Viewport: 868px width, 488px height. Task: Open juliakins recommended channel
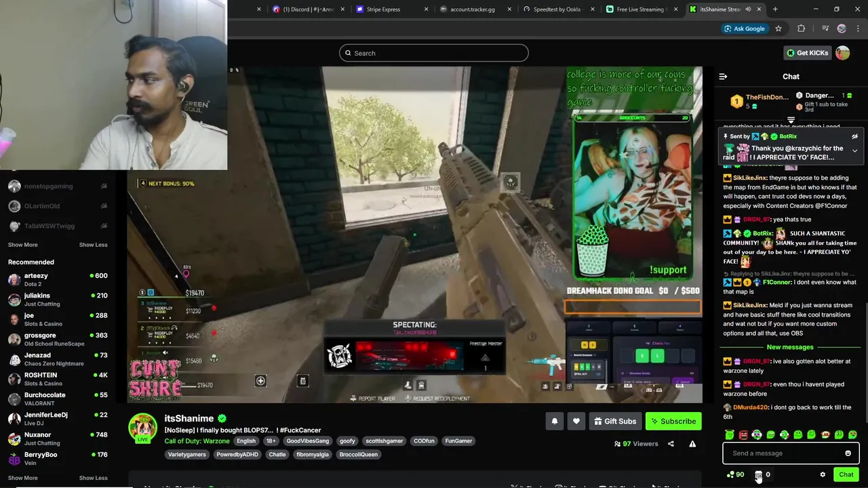pyautogui.click(x=58, y=300)
